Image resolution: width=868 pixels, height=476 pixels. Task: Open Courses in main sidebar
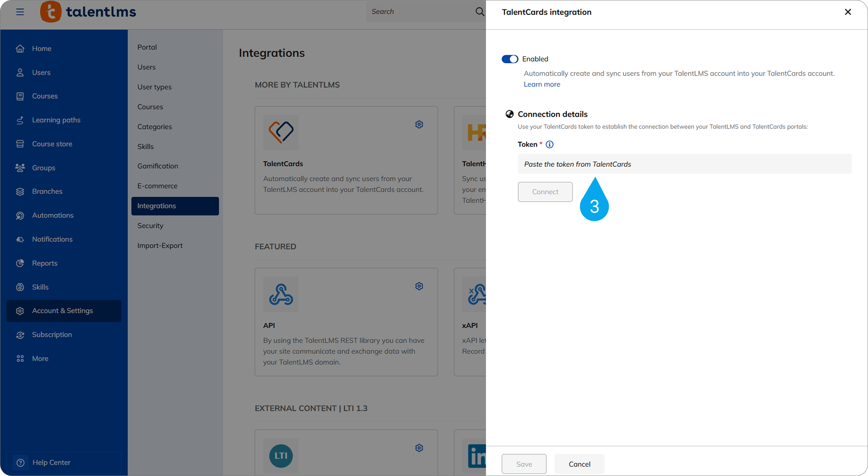click(64, 96)
